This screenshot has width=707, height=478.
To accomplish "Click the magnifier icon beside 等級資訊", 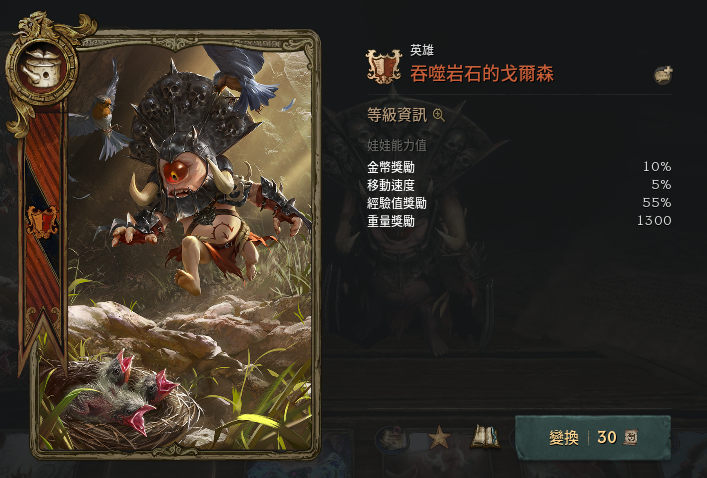I will pos(438,115).
